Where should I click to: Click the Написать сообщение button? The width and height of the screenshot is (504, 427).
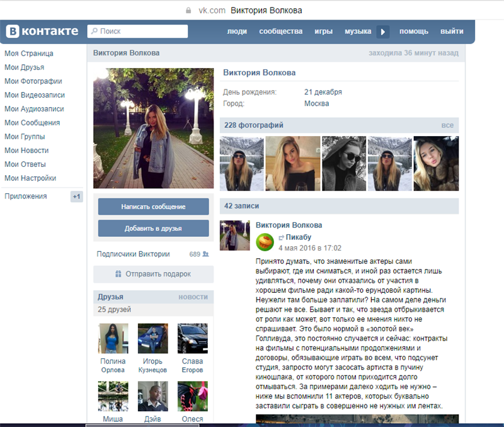click(x=153, y=207)
